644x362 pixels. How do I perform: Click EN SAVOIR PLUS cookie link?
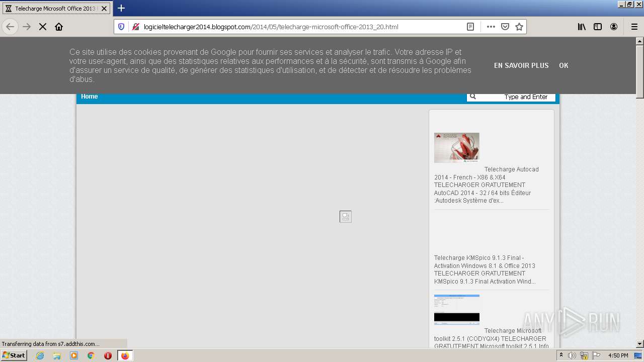click(x=521, y=65)
